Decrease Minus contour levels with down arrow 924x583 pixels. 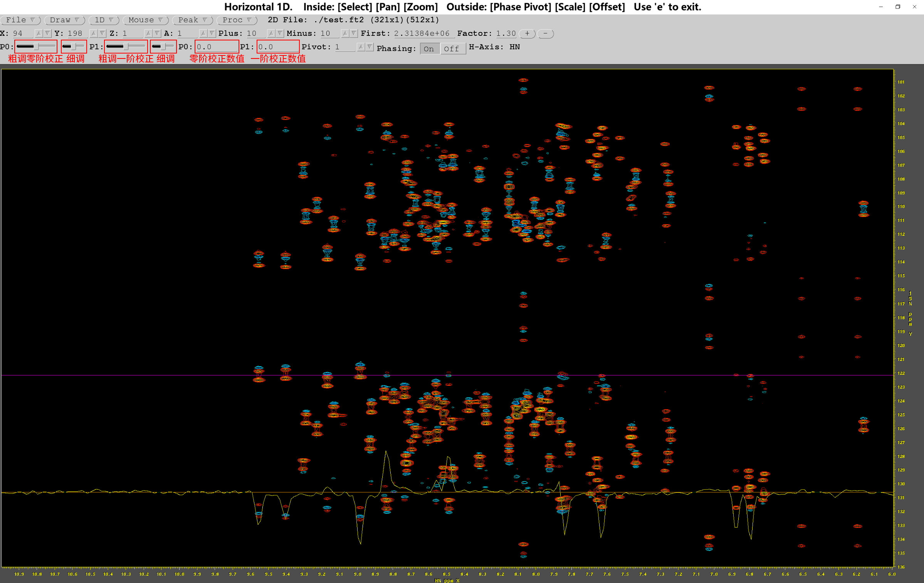click(354, 34)
